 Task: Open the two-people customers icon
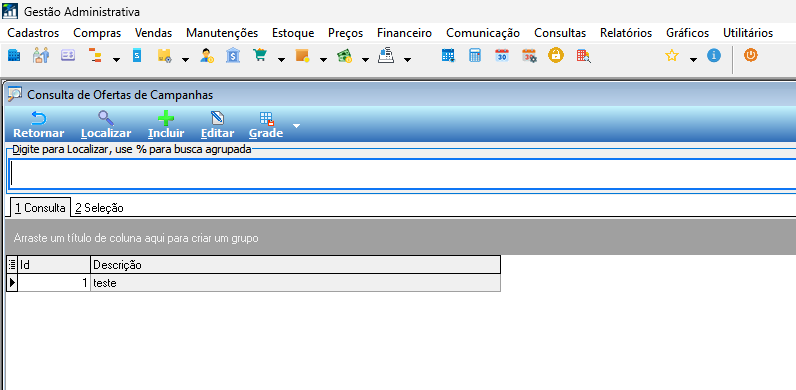click(41, 55)
